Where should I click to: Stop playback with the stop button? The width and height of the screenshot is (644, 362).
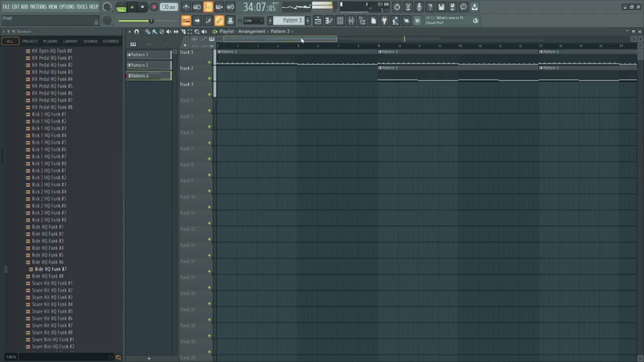click(142, 7)
